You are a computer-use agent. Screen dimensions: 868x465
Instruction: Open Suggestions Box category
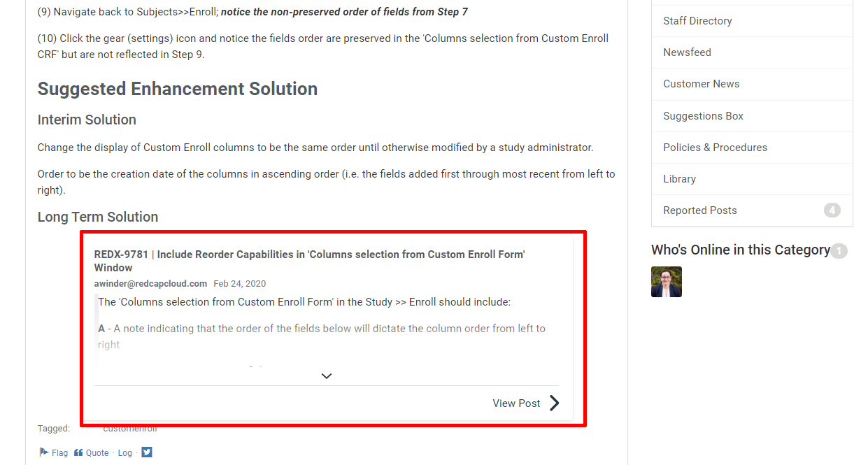click(703, 116)
